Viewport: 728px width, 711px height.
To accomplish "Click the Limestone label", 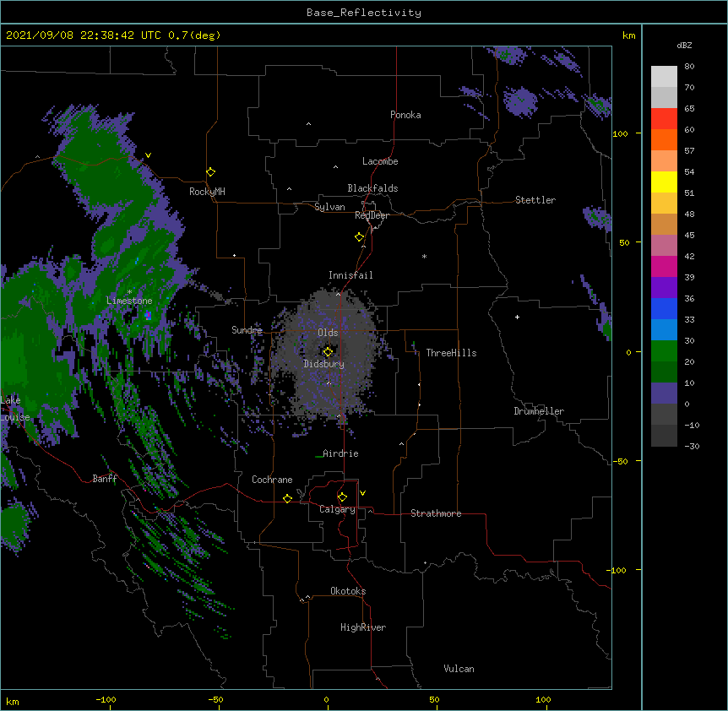I will point(129,301).
